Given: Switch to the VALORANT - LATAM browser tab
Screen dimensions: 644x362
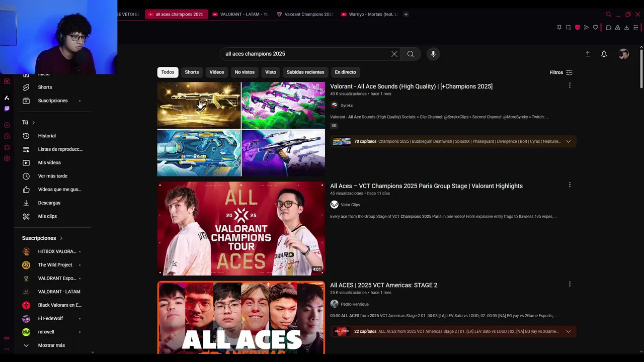Looking at the screenshot, I should point(240,14).
